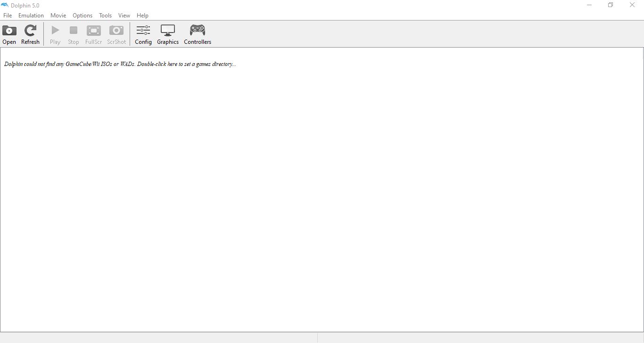This screenshot has width=644, height=343.
Task: Minimize the Dolphin window
Action: point(589,5)
